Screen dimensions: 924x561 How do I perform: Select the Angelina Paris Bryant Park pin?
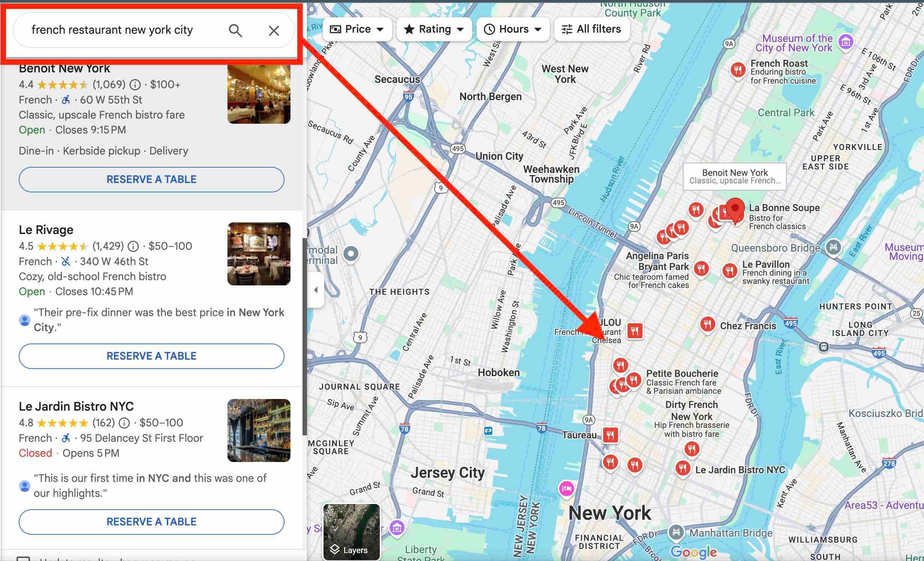pyautogui.click(x=701, y=269)
